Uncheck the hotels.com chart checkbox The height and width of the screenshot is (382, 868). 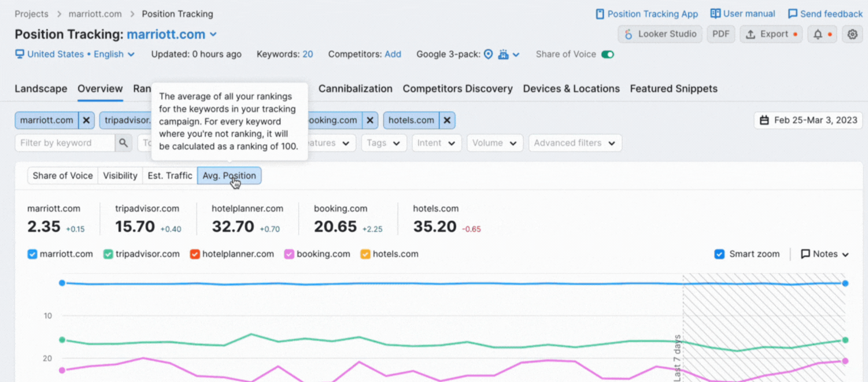click(365, 254)
